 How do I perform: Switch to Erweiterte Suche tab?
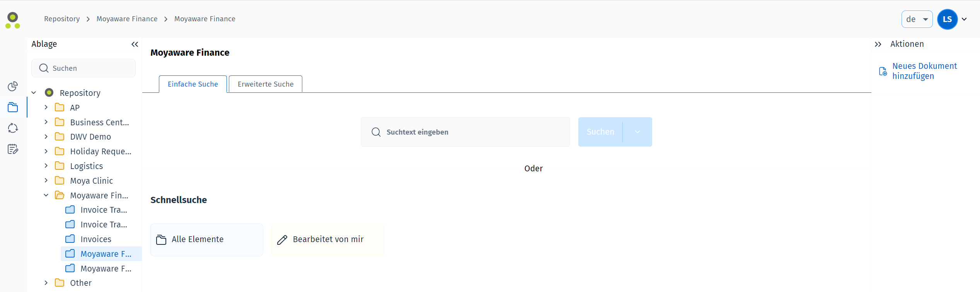pos(266,84)
